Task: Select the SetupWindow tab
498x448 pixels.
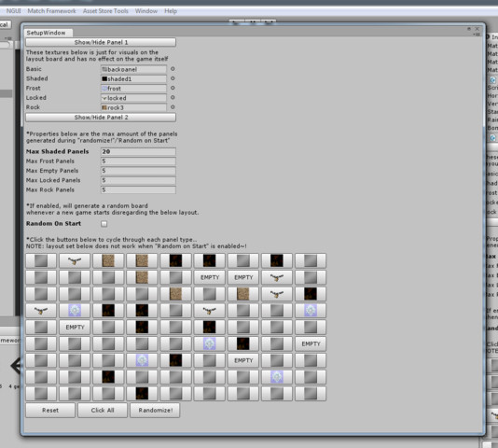Action: 48,33
